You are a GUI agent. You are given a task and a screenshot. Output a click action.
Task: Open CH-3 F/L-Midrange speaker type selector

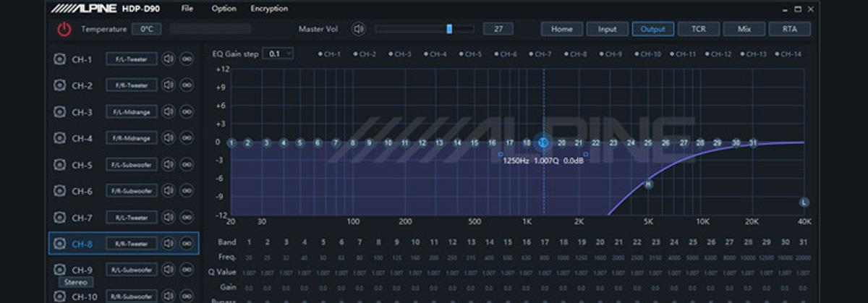point(132,112)
